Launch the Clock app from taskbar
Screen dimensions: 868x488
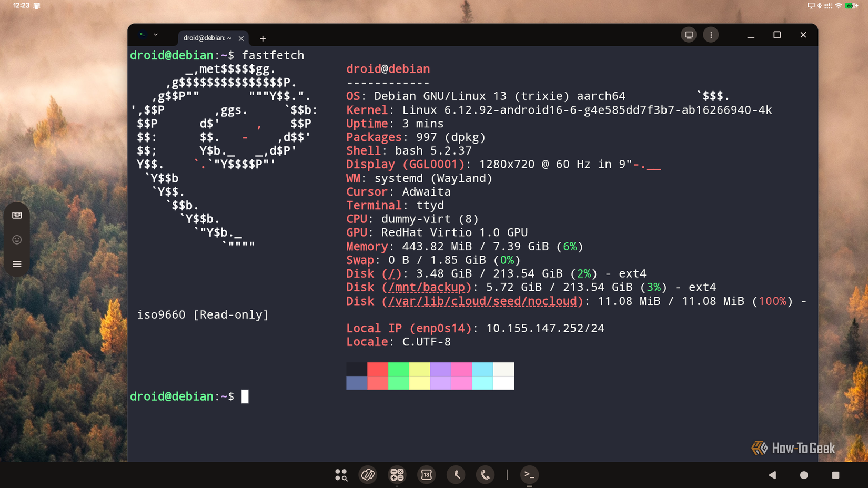pyautogui.click(x=456, y=475)
